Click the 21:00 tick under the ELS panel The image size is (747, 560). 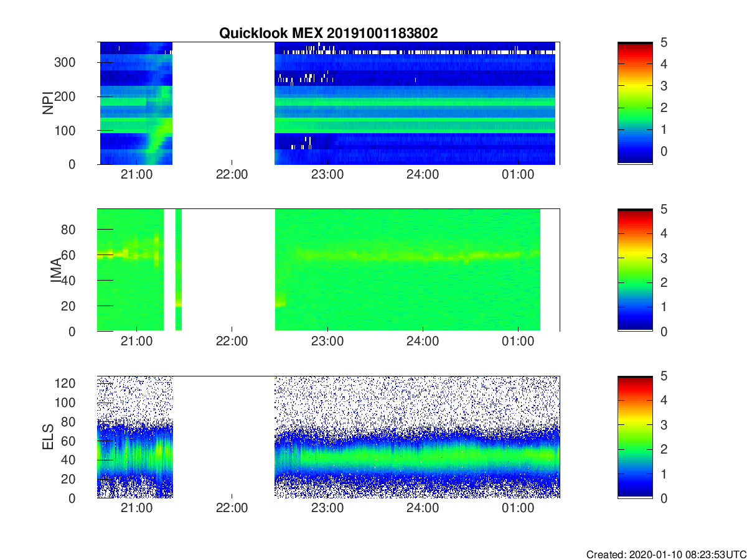coord(136,508)
